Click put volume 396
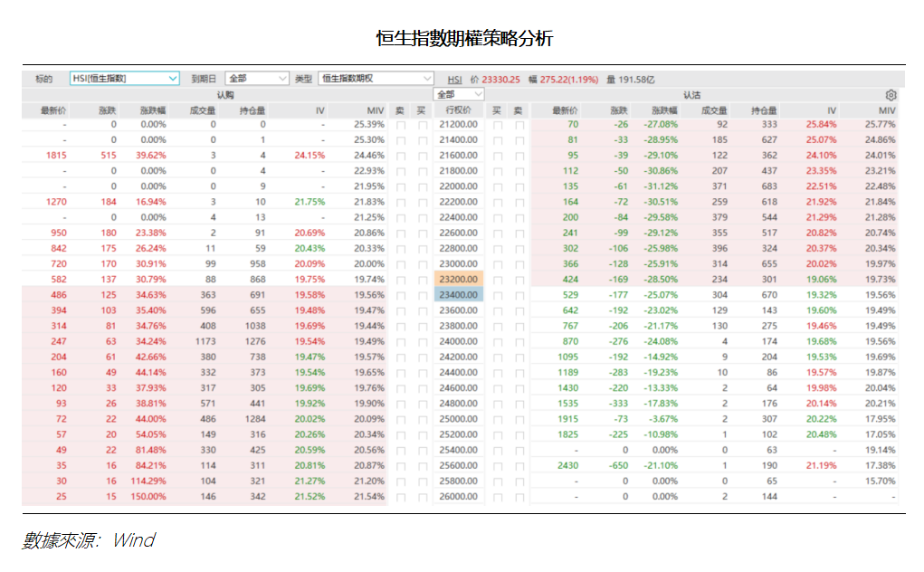Screen dimensions: 924x572 point(719,249)
